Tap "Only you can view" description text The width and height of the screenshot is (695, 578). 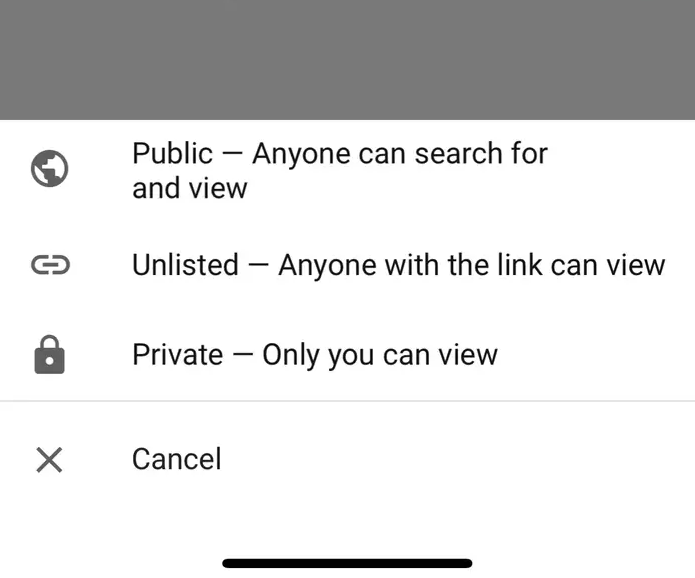(x=380, y=355)
